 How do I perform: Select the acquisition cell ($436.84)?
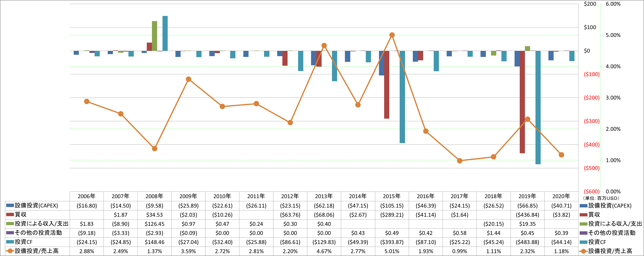click(x=528, y=215)
